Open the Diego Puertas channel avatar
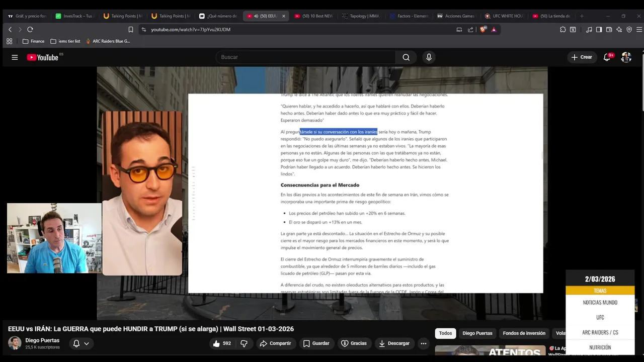Screen dimensions: 644x362 tap(15, 343)
